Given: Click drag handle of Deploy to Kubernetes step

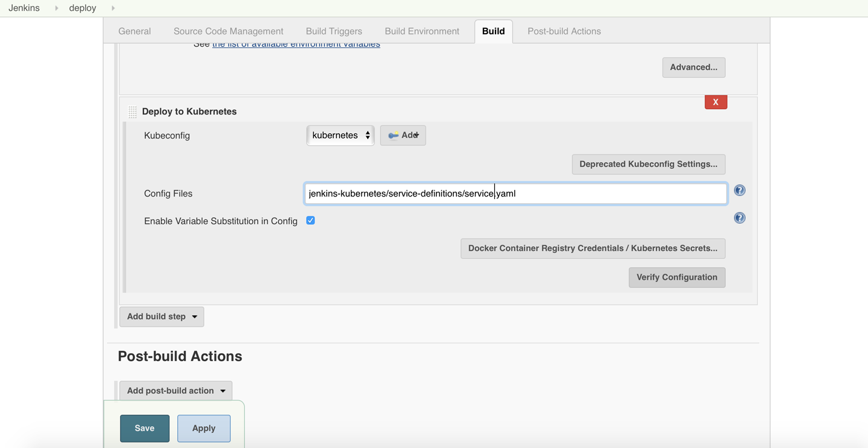Looking at the screenshot, I should (x=133, y=112).
